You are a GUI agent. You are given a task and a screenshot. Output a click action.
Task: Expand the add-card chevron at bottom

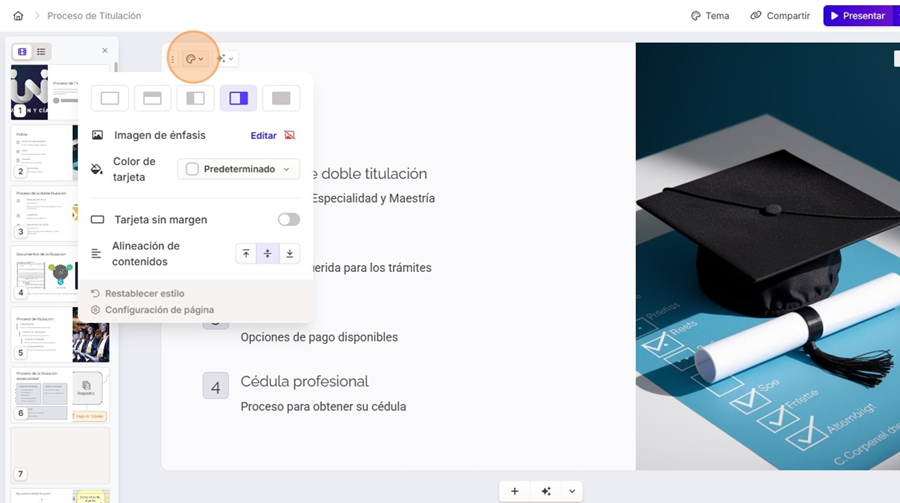[572, 491]
